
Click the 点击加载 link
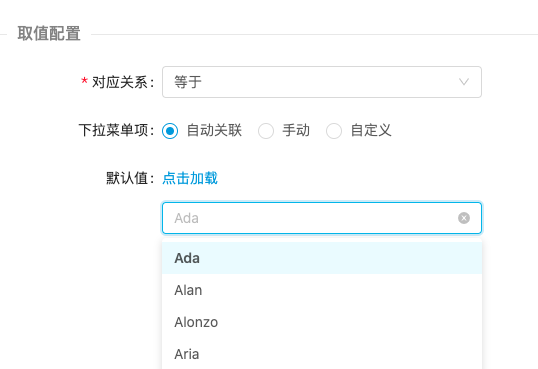click(x=190, y=178)
